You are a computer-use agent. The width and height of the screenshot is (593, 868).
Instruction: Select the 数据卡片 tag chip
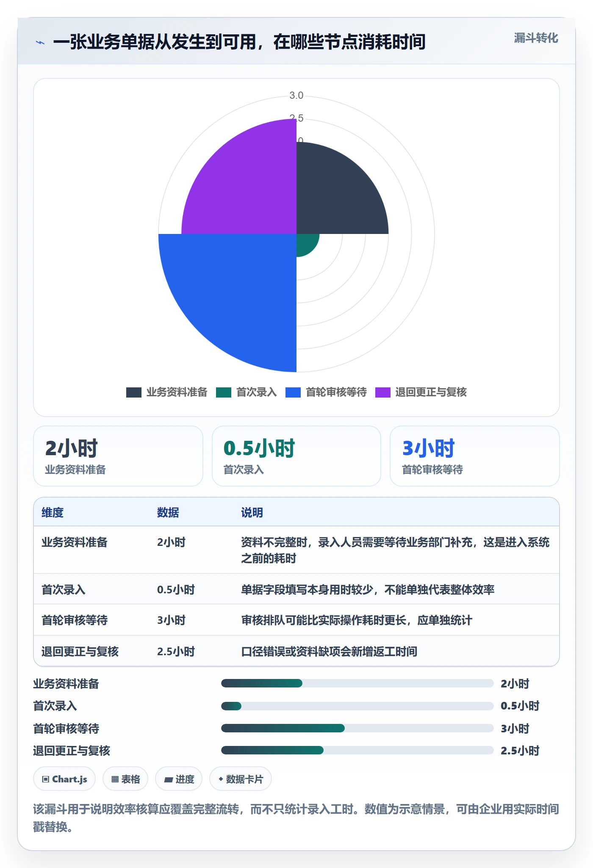click(241, 779)
